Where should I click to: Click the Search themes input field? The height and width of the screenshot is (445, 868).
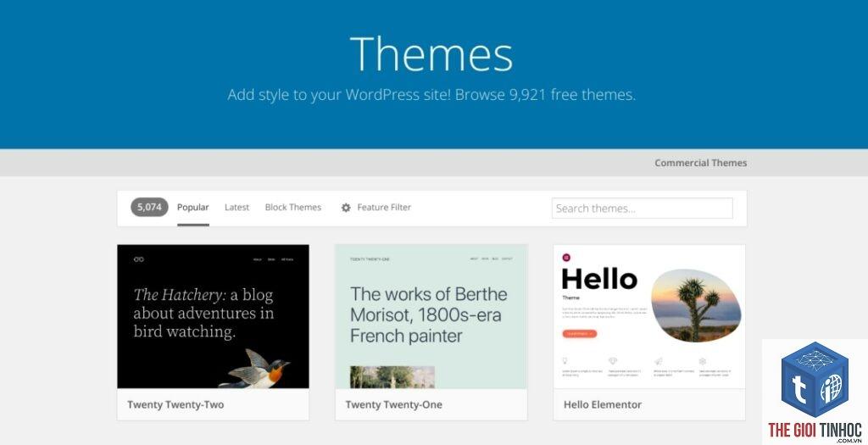pyautogui.click(x=643, y=209)
